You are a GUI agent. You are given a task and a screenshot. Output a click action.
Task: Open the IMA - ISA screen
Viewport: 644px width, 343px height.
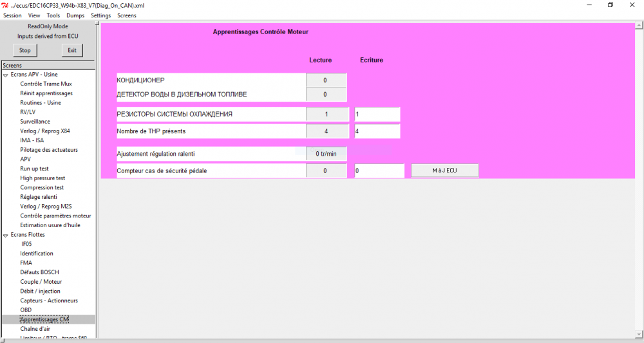[x=32, y=140]
